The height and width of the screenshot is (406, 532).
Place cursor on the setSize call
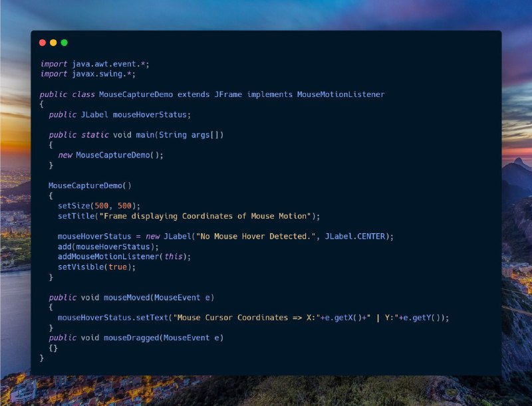point(73,206)
